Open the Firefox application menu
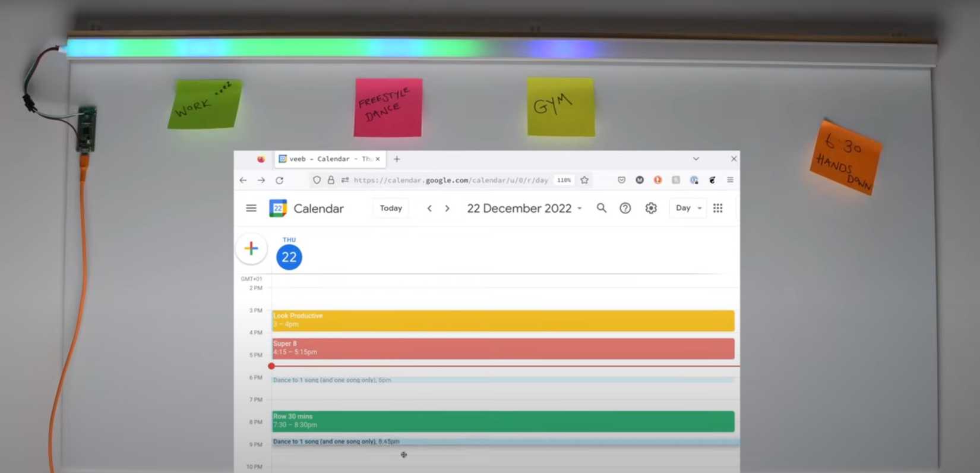Viewport: 980px width, 473px height. pos(730,180)
